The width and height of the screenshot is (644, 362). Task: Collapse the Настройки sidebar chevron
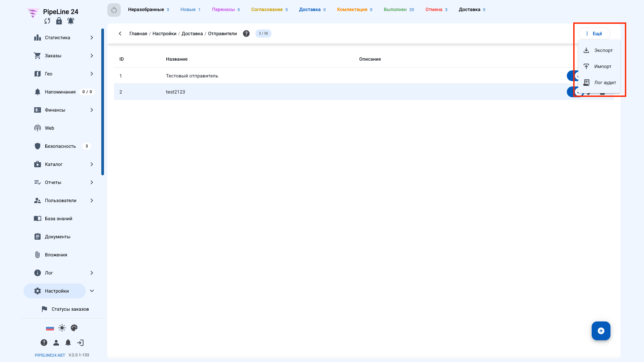coord(92,291)
